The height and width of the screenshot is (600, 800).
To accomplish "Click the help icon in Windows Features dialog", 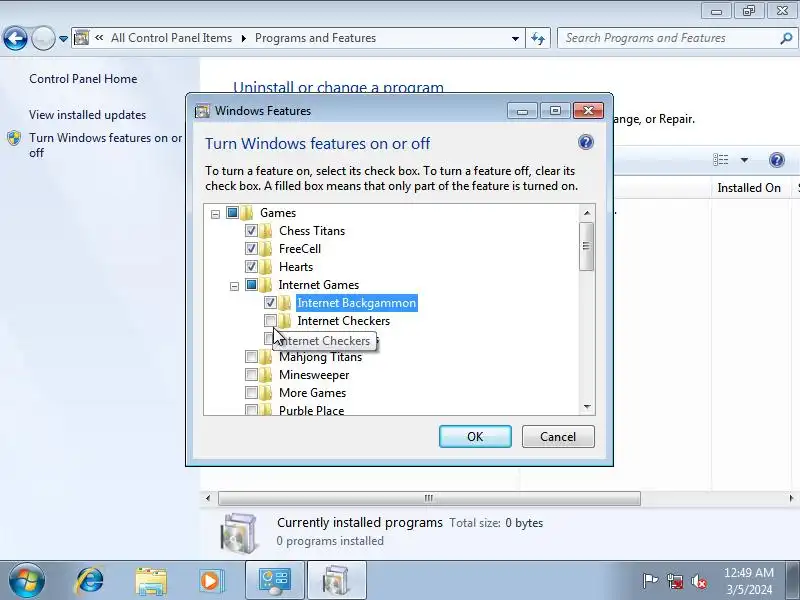I will click(x=586, y=142).
